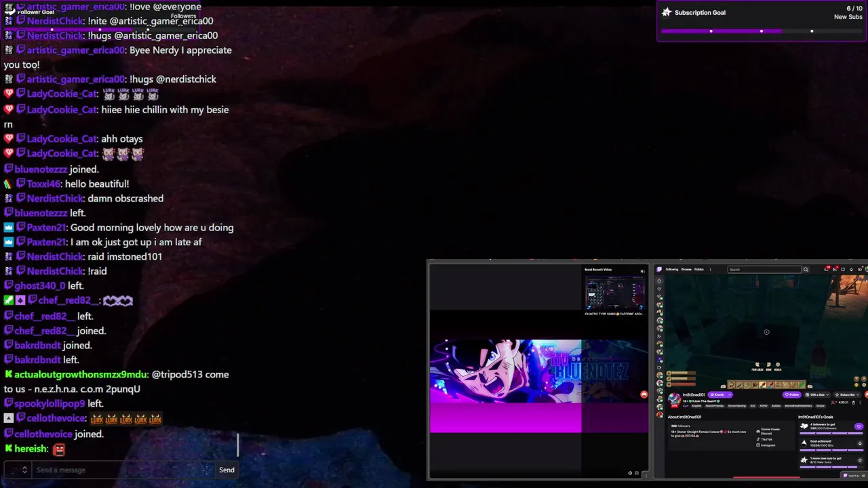Viewport: 868px width, 488px height.
Task: Open settings gear in offline player
Action: (x=630, y=473)
